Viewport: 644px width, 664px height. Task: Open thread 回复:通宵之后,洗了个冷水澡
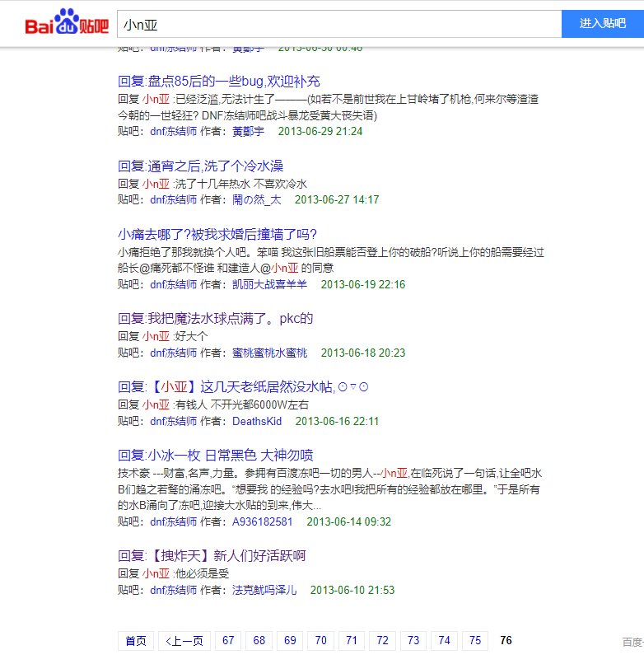(x=200, y=166)
